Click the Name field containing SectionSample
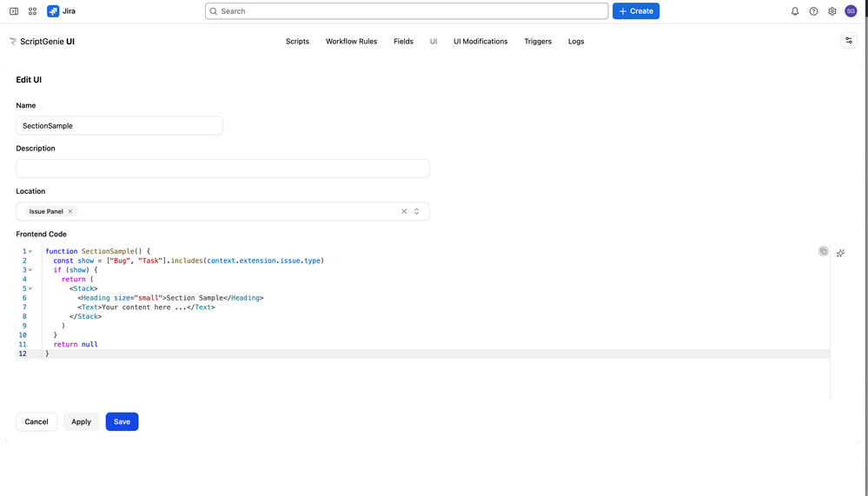868x496 pixels. point(120,126)
